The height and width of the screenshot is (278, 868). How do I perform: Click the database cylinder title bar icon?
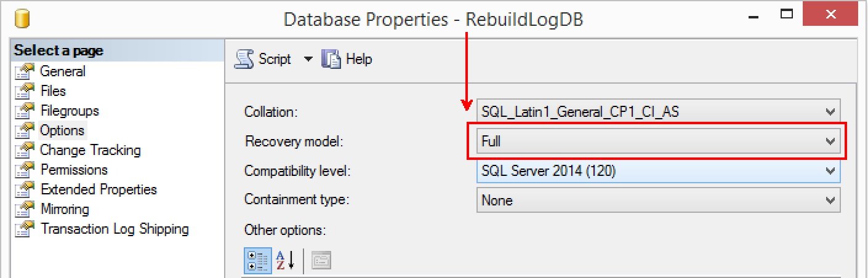22,19
